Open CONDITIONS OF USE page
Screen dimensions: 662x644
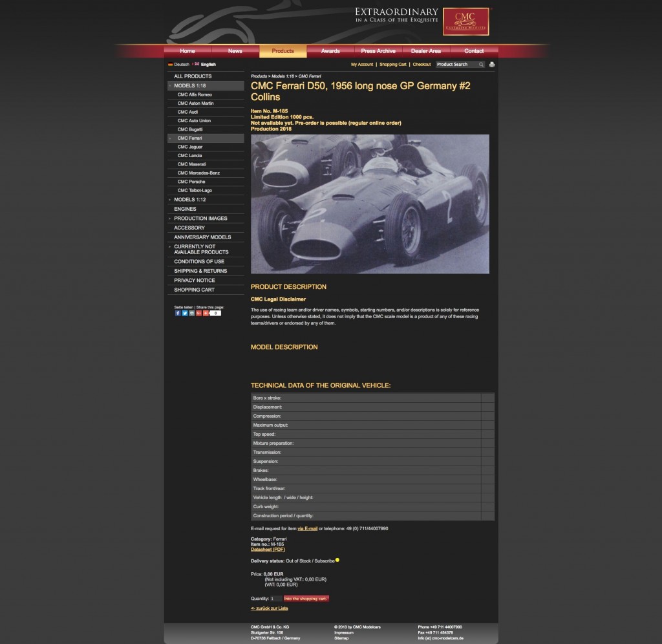206,262
